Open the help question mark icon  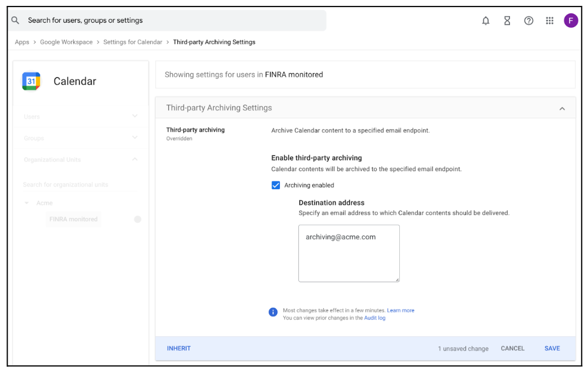click(529, 21)
